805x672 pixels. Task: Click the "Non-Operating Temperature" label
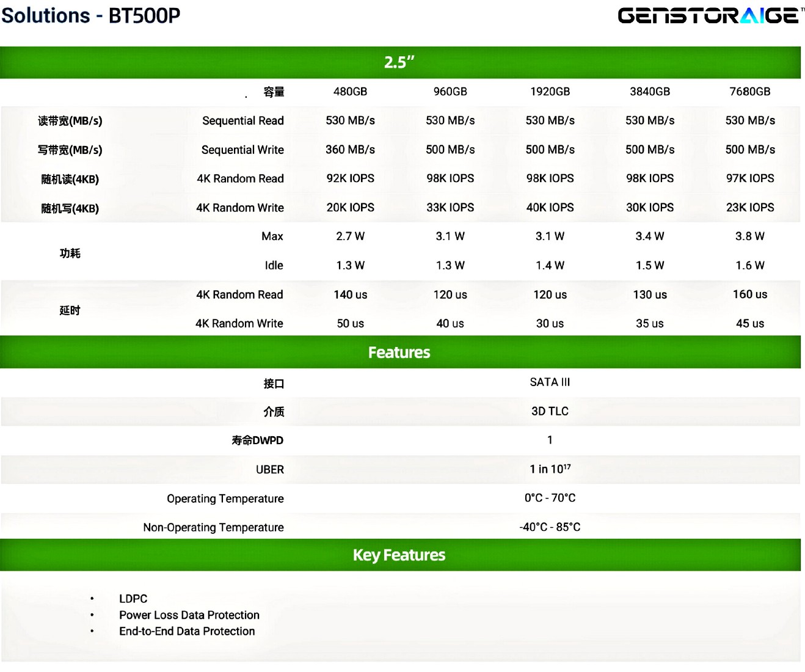pos(214,528)
